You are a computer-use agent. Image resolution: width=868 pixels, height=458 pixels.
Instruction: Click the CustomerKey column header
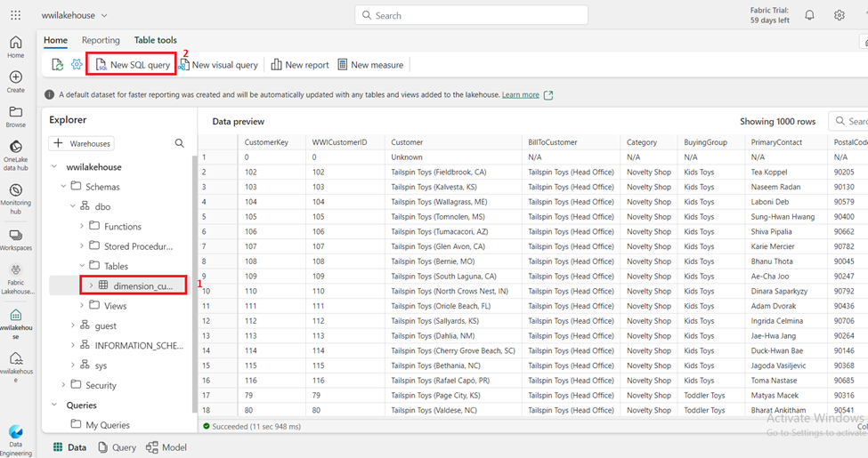272,142
